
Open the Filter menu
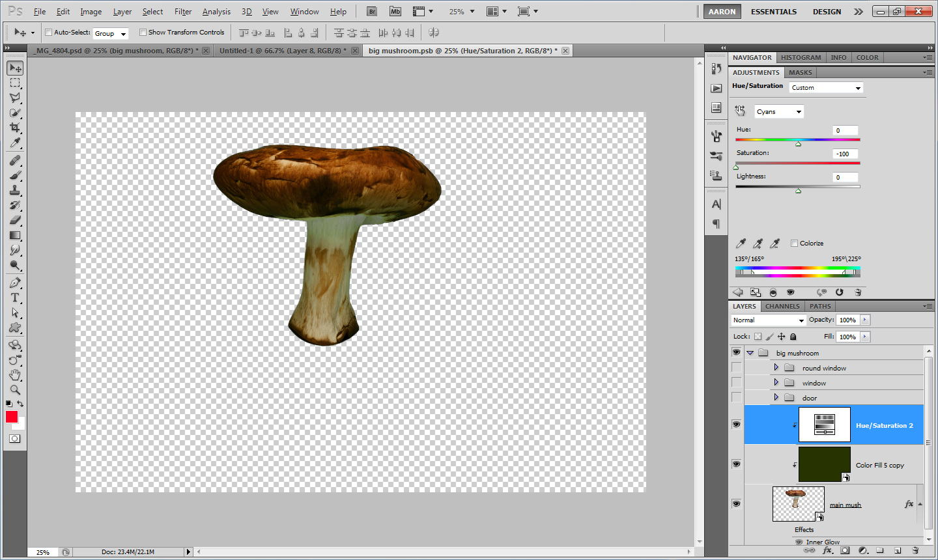tap(183, 12)
